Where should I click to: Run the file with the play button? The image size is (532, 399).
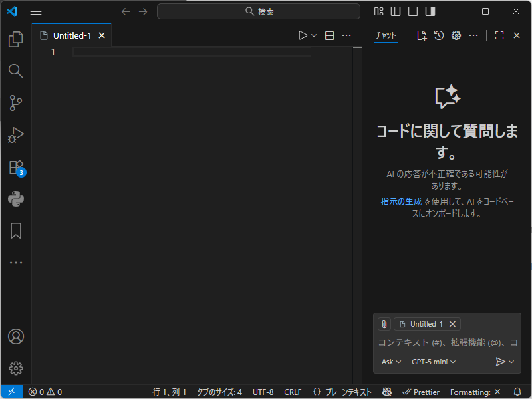click(303, 35)
